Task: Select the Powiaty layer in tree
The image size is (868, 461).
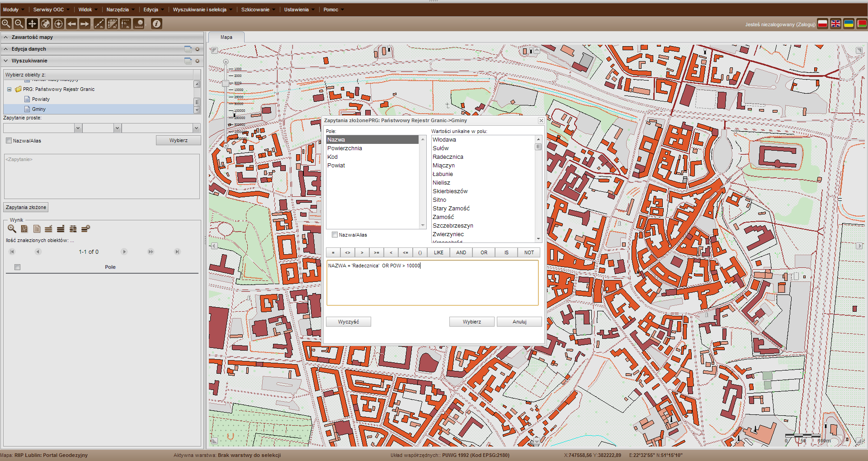Action: 41,99
